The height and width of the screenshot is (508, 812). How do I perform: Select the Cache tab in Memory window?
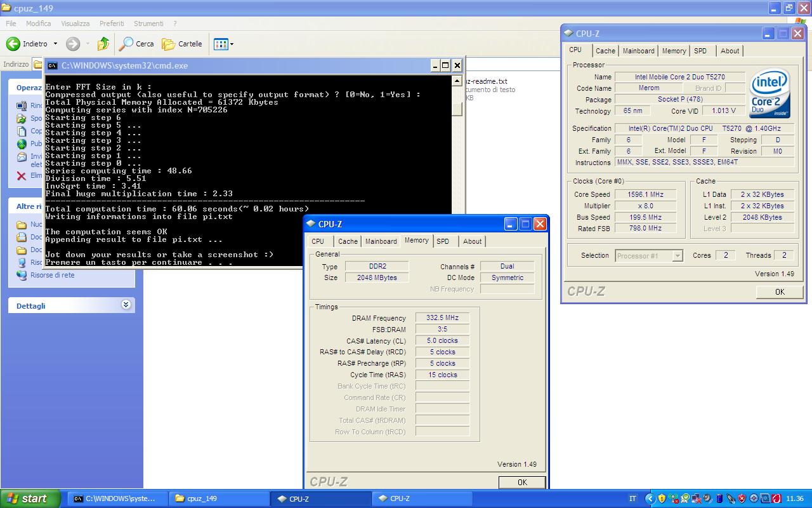(x=348, y=241)
